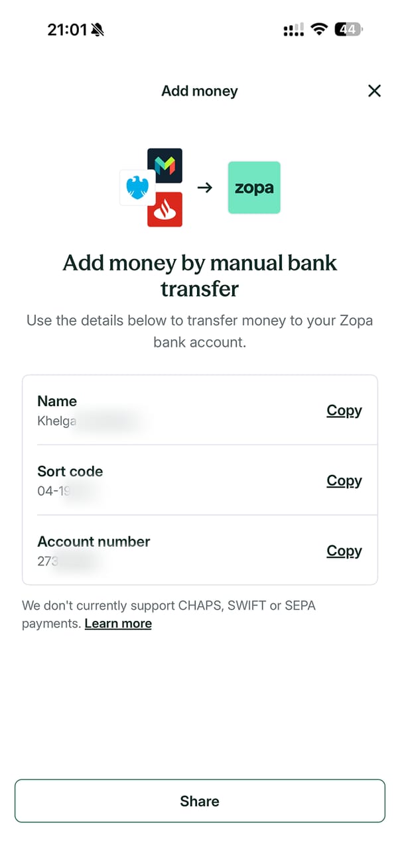Copy the sort code
Viewport: 400px width, 868px height.
pyautogui.click(x=344, y=480)
